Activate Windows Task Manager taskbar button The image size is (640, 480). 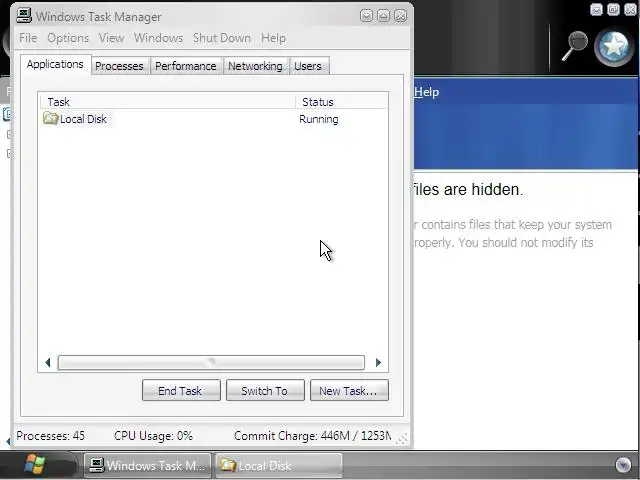tap(147, 465)
